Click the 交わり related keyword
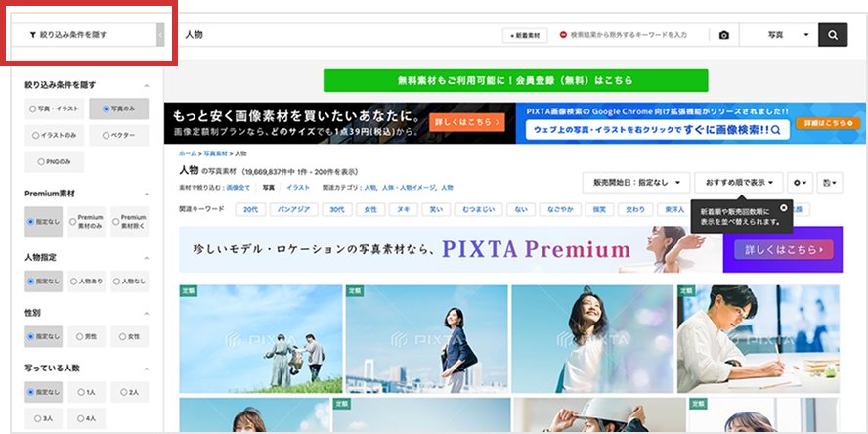The height and width of the screenshot is (434, 868). coord(635,210)
